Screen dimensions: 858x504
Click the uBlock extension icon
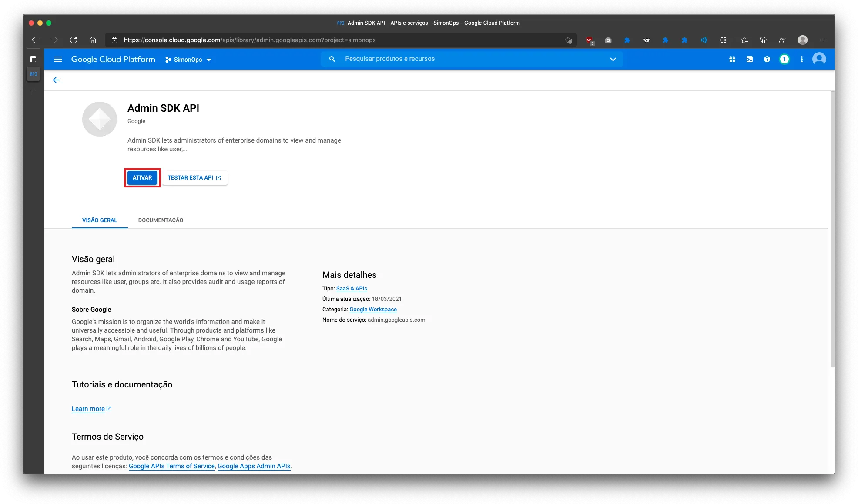pyautogui.click(x=590, y=40)
